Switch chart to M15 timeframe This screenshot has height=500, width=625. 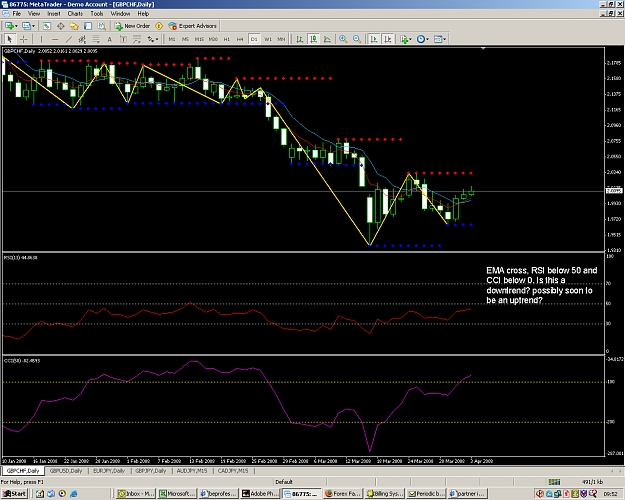[199, 39]
